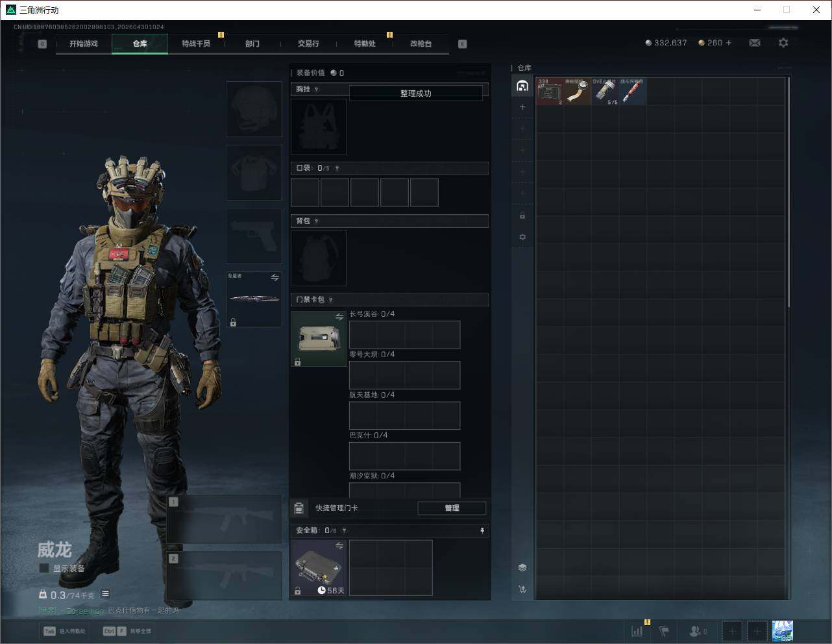Open the 改枪台 tab

pyautogui.click(x=421, y=43)
